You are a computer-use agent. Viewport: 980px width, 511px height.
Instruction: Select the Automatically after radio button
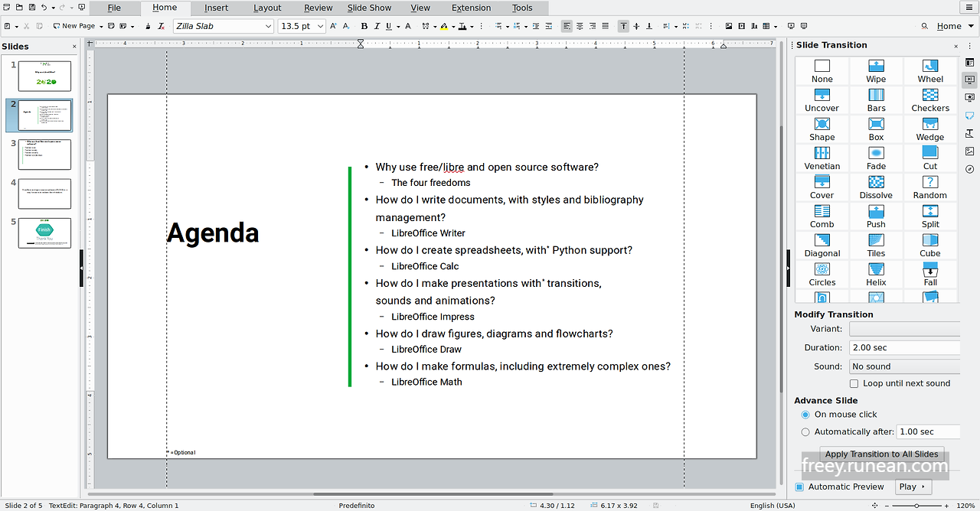point(805,431)
